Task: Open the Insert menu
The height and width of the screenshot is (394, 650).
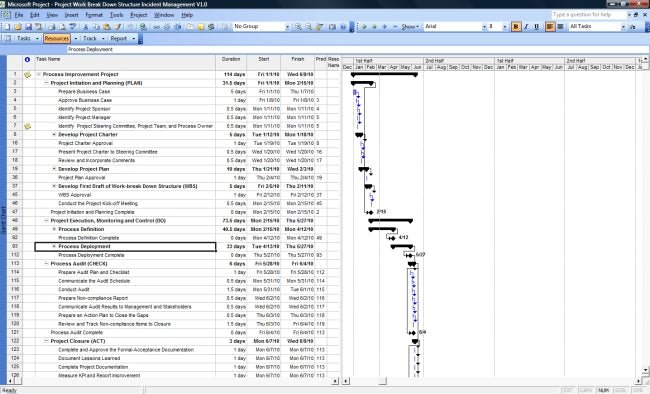Action: (71, 15)
